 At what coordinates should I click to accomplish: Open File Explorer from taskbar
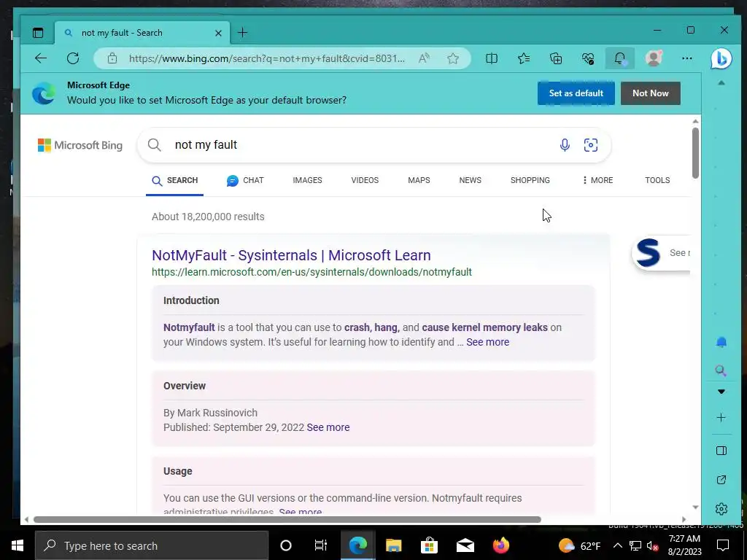tap(393, 545)
